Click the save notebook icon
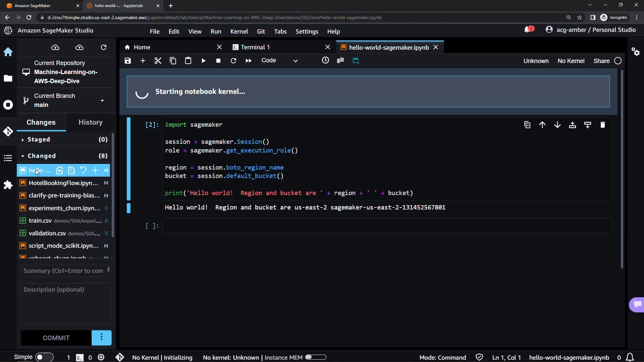This screenshot has height=362, width=644. point(128,61)
